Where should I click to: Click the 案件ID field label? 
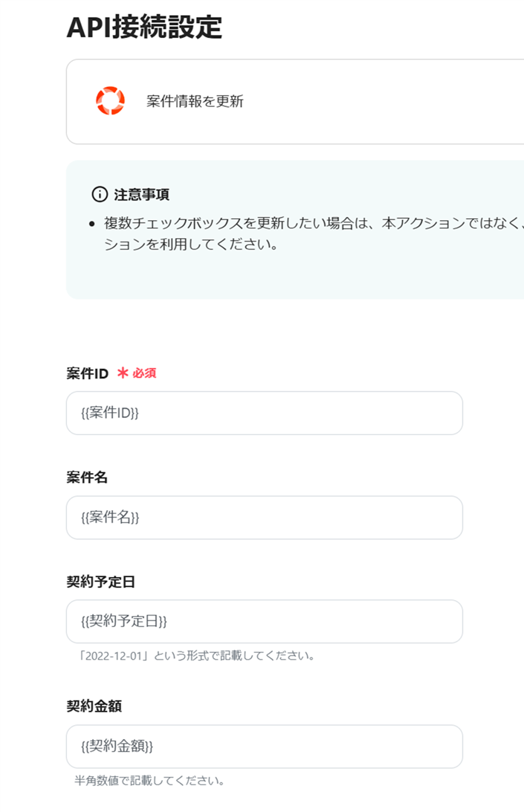pos(87,374)
